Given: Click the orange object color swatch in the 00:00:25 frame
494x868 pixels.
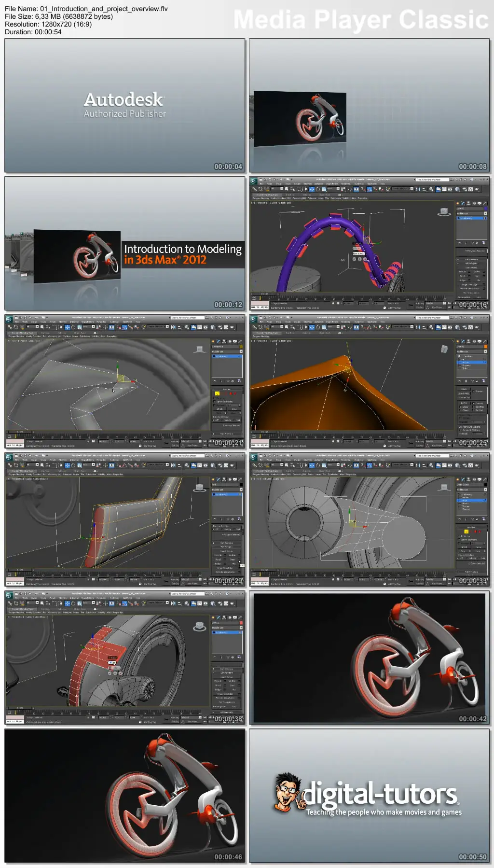Looking at the screenshot, I should [486, 347].
